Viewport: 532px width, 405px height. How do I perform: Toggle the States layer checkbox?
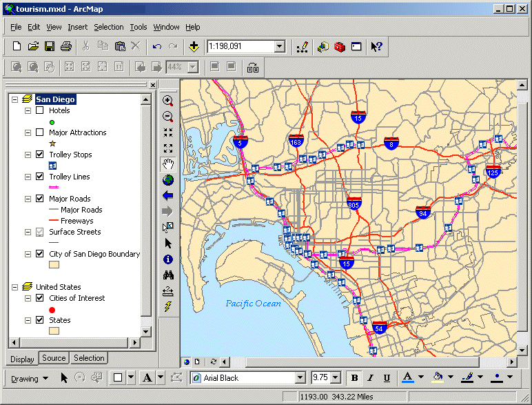[x=40, y=320]
